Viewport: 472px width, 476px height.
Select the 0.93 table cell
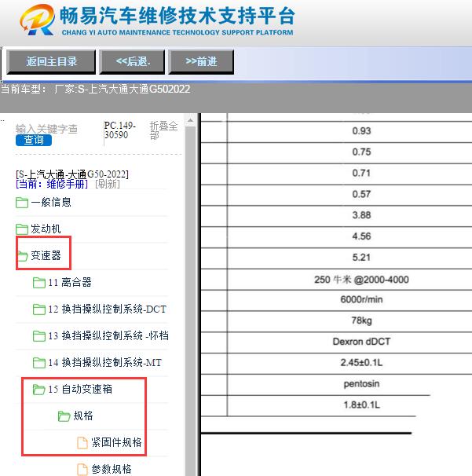[x=361, y=131]
